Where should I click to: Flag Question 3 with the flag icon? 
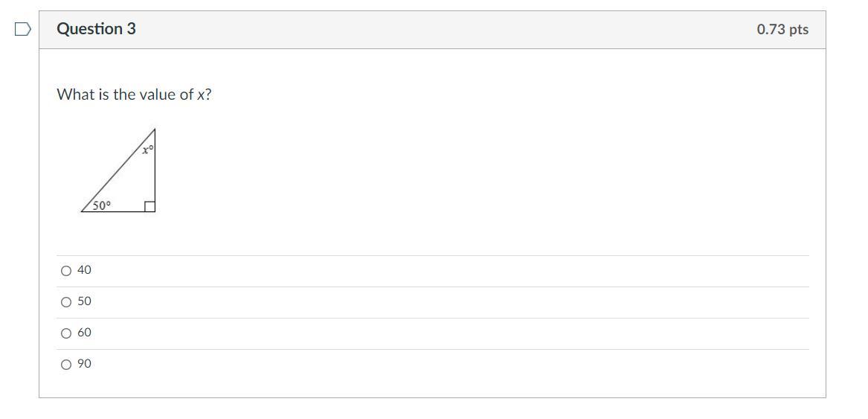[23, 29]
